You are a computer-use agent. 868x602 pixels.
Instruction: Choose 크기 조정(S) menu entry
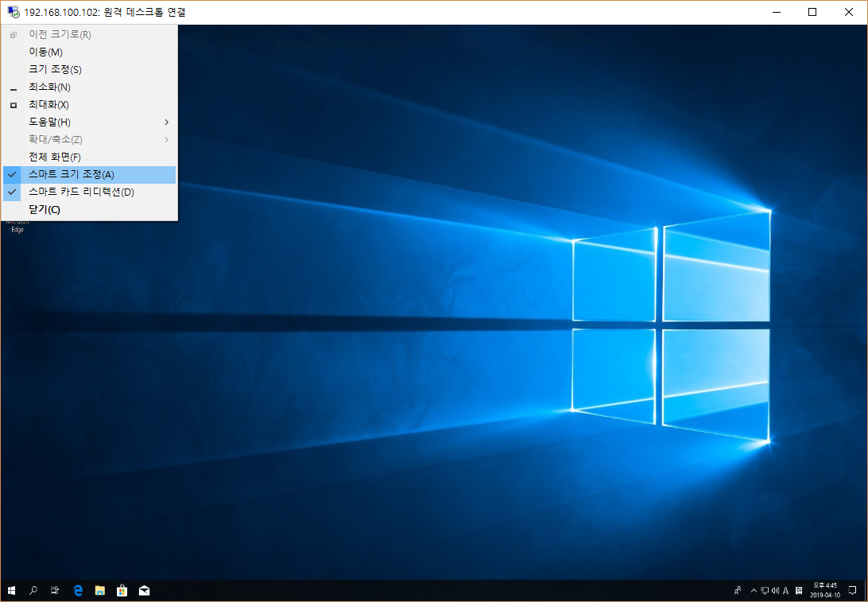[x=89, y=70]
